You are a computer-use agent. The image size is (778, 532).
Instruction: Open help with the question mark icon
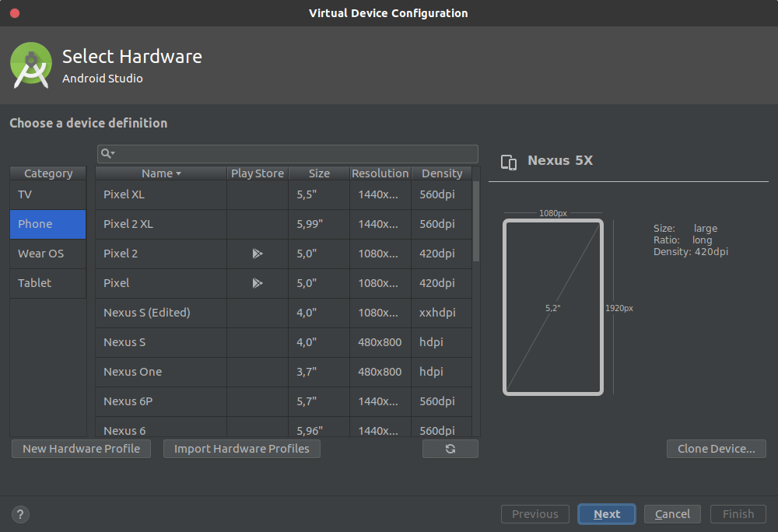20,514
